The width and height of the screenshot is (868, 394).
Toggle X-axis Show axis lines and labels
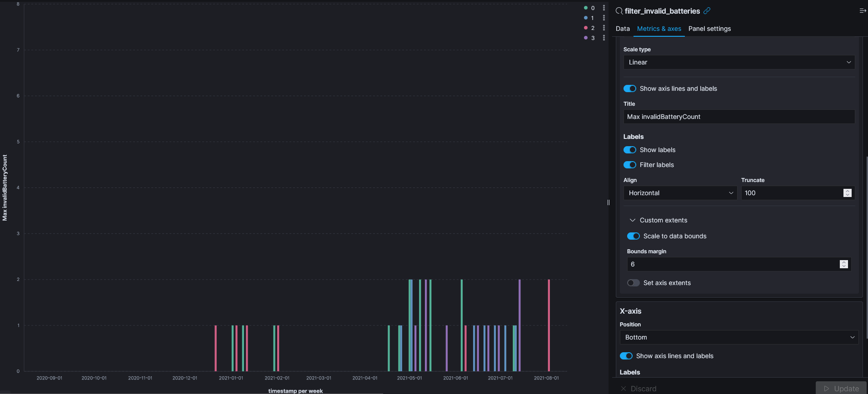tap(626, 356)
